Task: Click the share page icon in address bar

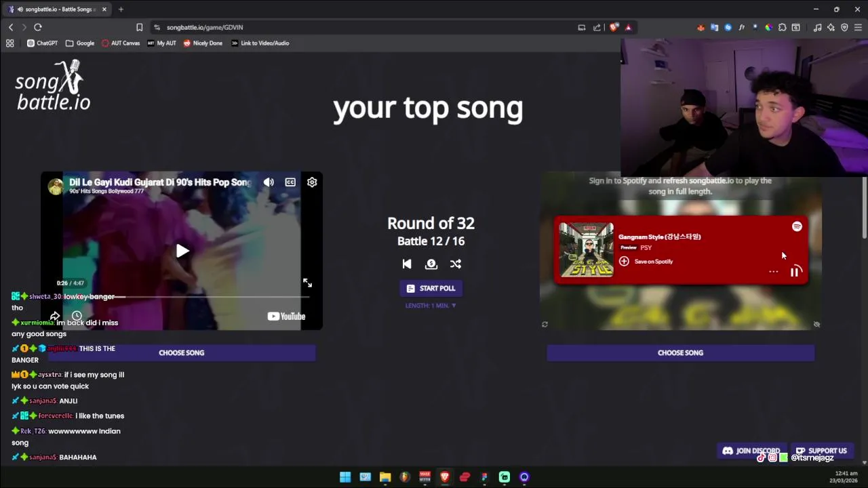Action: coord(597,27)
